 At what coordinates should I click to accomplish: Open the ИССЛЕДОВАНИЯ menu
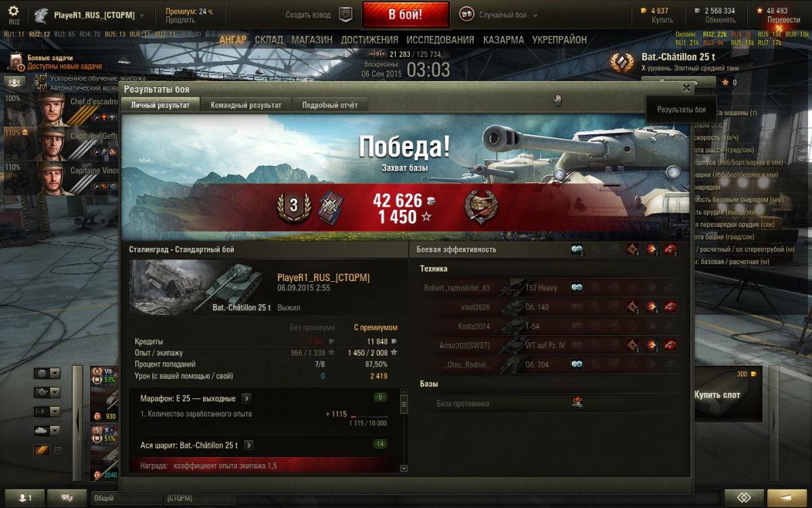pyautogui.click(x=441, y=40)
